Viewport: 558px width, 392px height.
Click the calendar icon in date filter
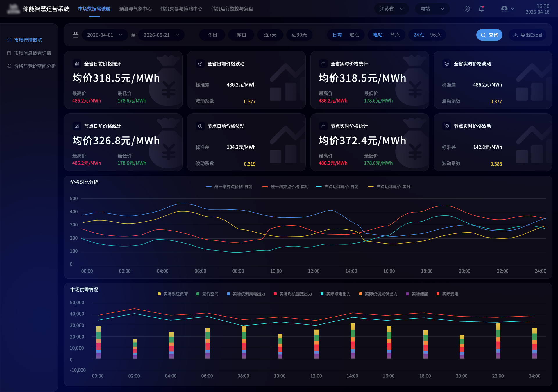pyautogui.click(x=76, y=35)
